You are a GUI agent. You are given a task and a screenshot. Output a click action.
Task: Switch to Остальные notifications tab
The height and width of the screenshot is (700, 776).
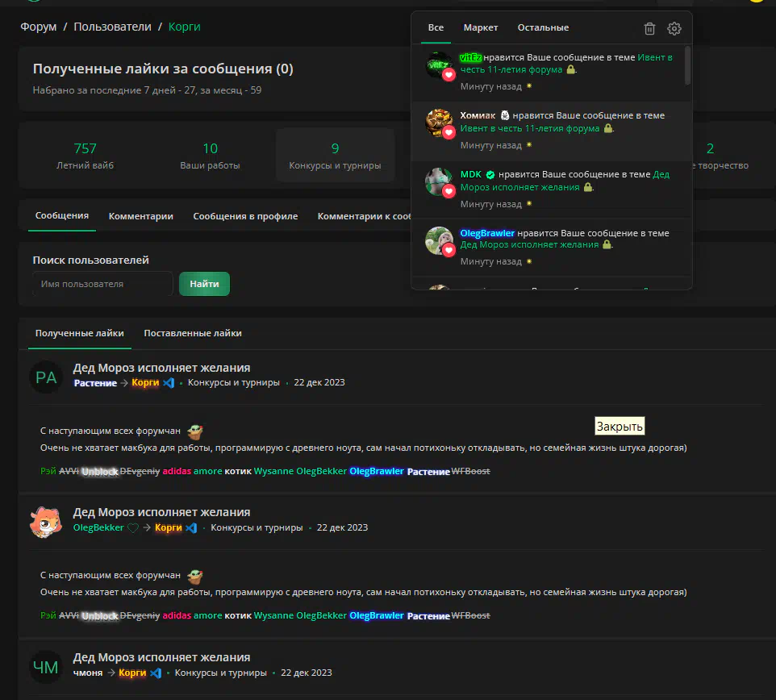543,27
